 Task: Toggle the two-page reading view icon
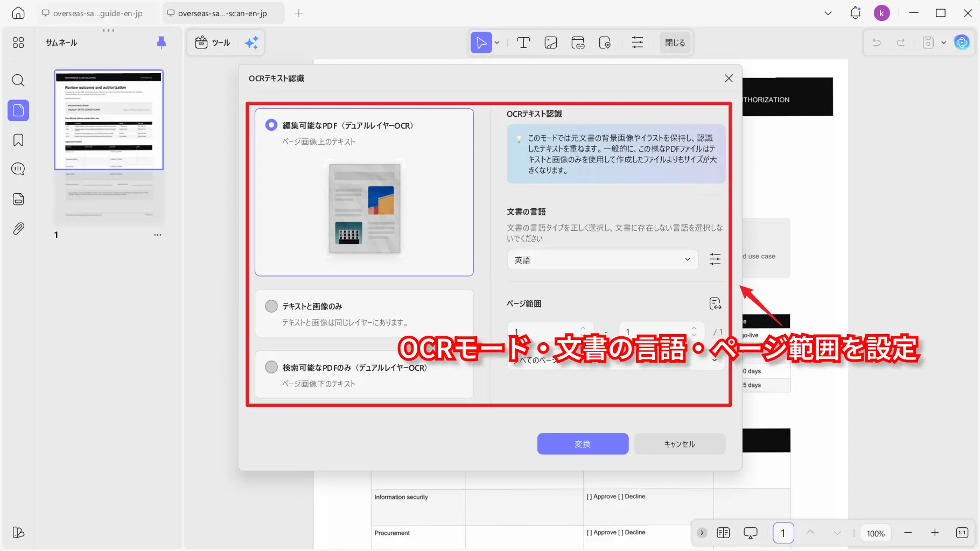[x=723, y=533]
